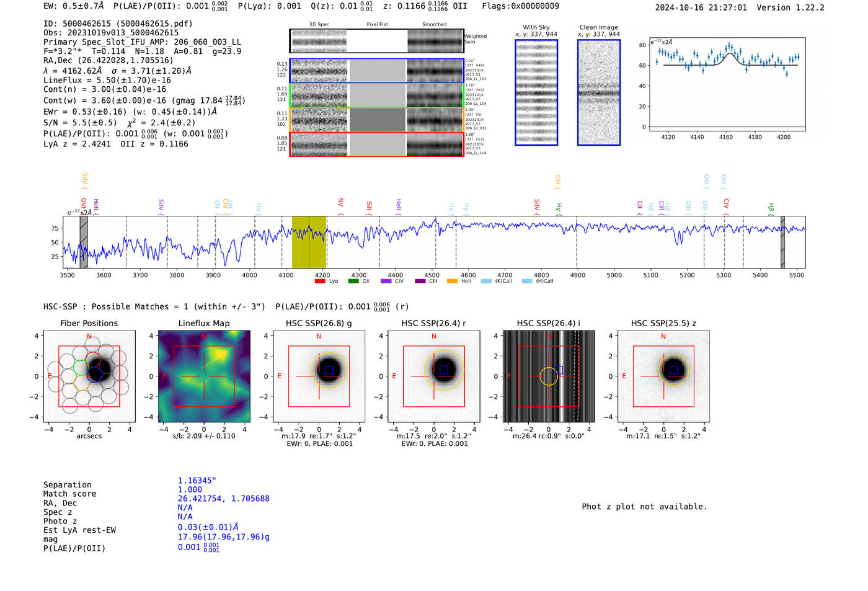Click the (H)CaII legend swatch
The width and height of the screenshot is (868, 591).
[x=527, y=281]
